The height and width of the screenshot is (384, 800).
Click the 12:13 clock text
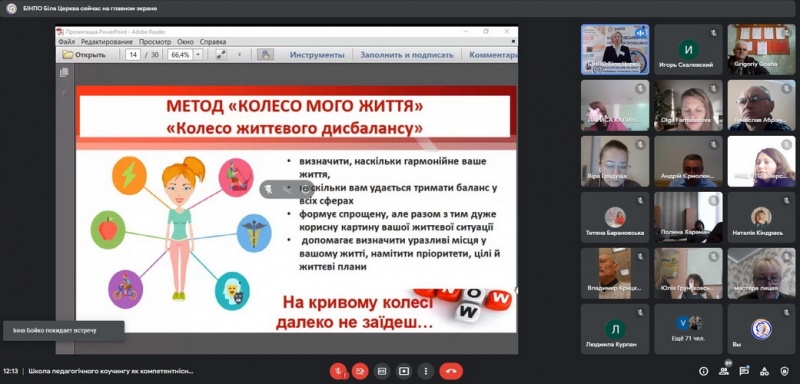tap(10, 371)
